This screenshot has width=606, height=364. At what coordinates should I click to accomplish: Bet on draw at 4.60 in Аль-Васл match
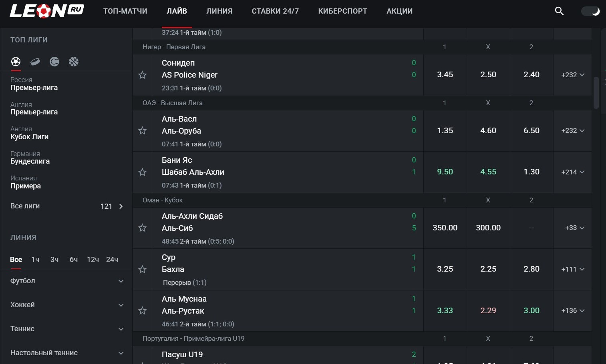click(488, 130)
